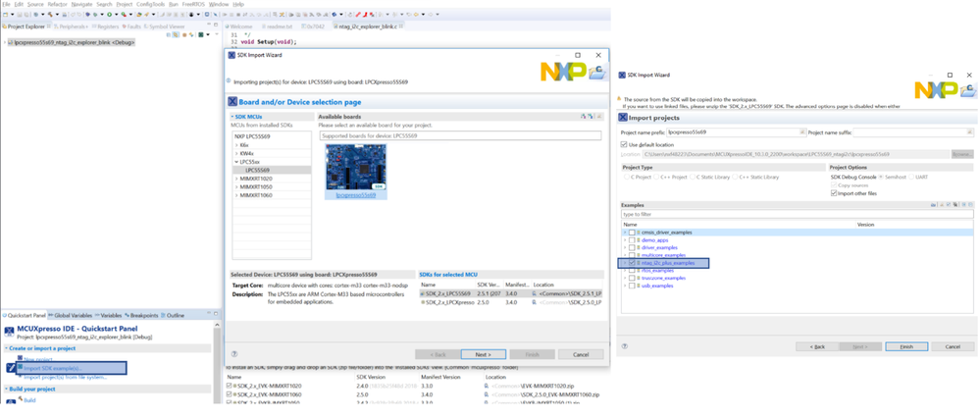Click the Import SDK example(s) link
980x418 pixels.
coord(53,369)
